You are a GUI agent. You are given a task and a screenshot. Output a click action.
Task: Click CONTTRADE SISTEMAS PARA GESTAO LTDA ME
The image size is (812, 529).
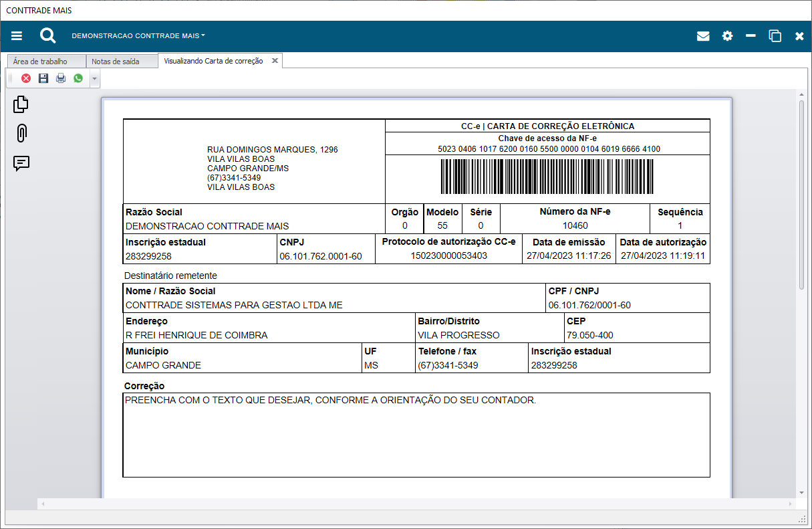[234, 305]
